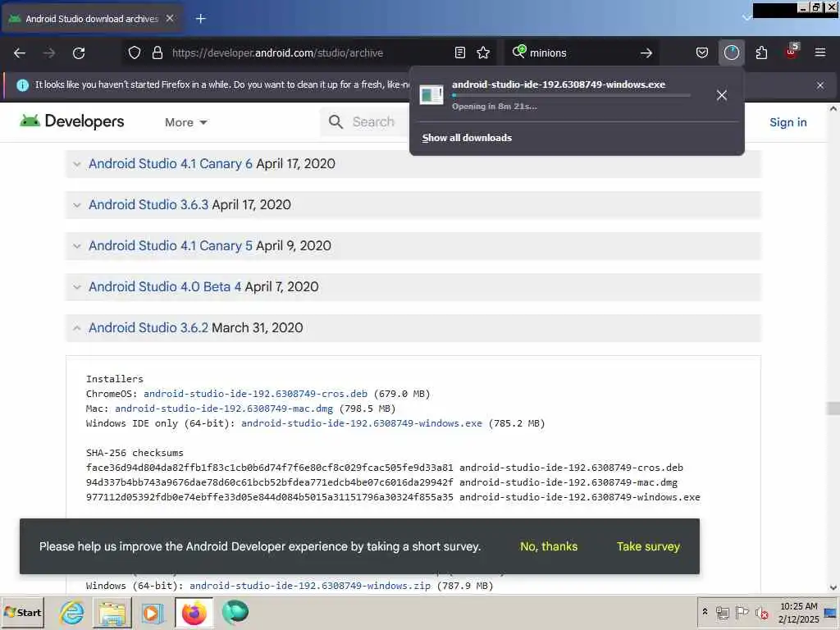Click the URL address bar
Image resolution: width=840 pixels, height=630 pixels.
pos(308,52)
